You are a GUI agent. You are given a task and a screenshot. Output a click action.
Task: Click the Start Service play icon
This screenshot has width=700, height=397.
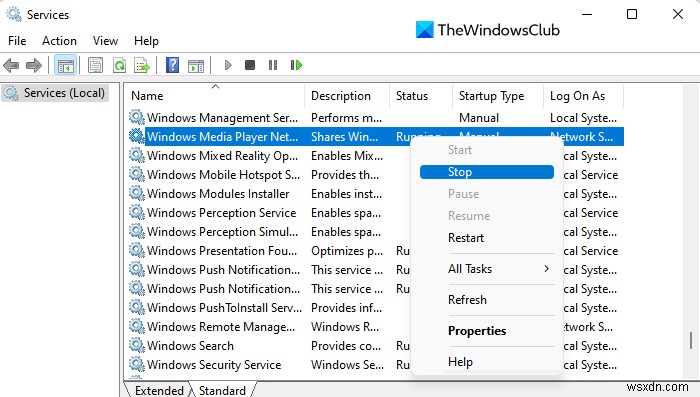click(x=228, y=66)
